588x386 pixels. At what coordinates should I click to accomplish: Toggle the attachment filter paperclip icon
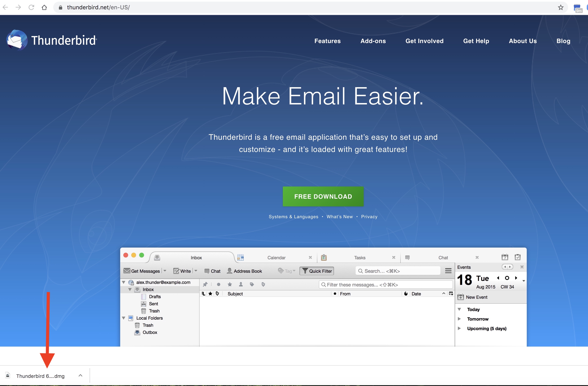[263, 284]
